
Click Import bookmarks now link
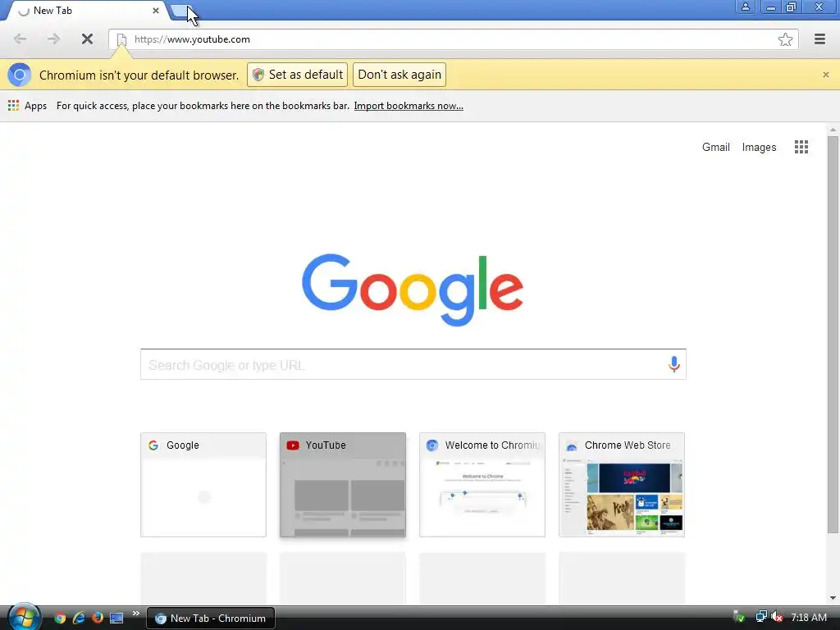tap(409, 106)
